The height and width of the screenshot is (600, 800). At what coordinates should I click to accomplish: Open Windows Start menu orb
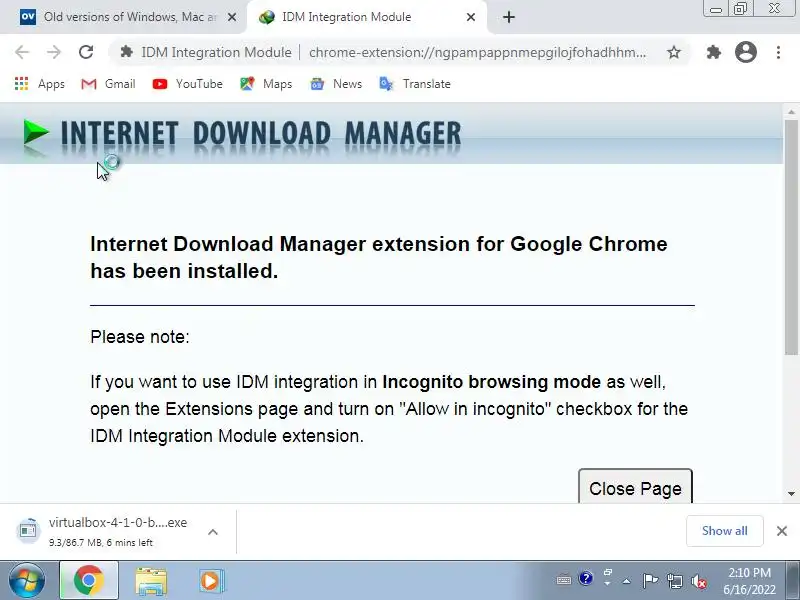coord(26,581)
